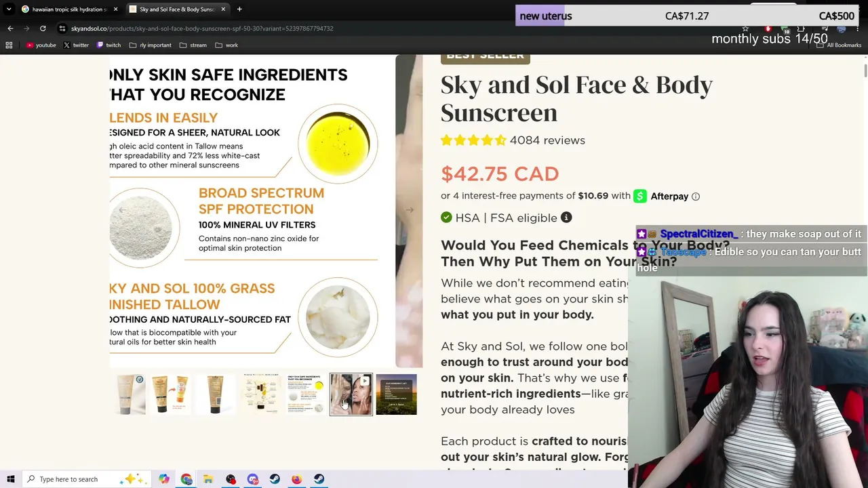Play the video thumbnail of two women
The image size is (868, 488).
[351, 394]
